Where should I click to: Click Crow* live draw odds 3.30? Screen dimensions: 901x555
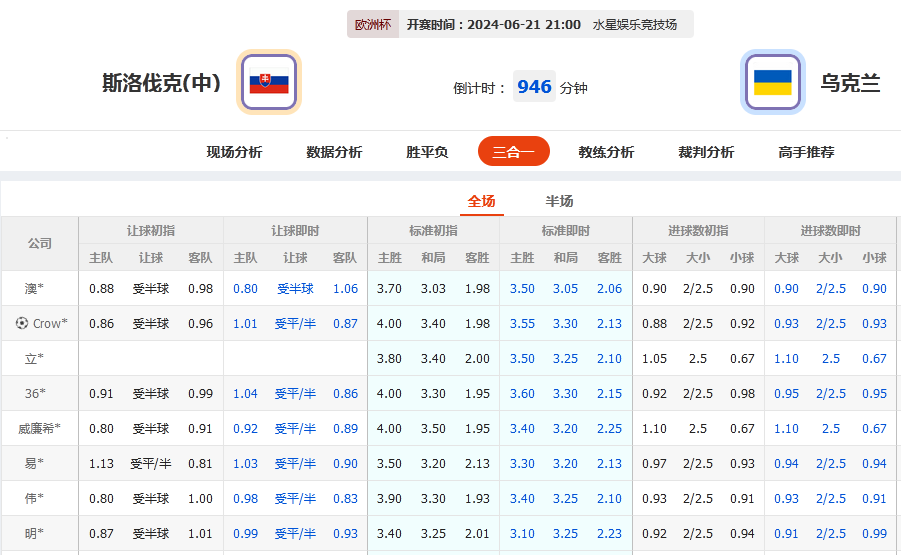(x=565, y=323)
